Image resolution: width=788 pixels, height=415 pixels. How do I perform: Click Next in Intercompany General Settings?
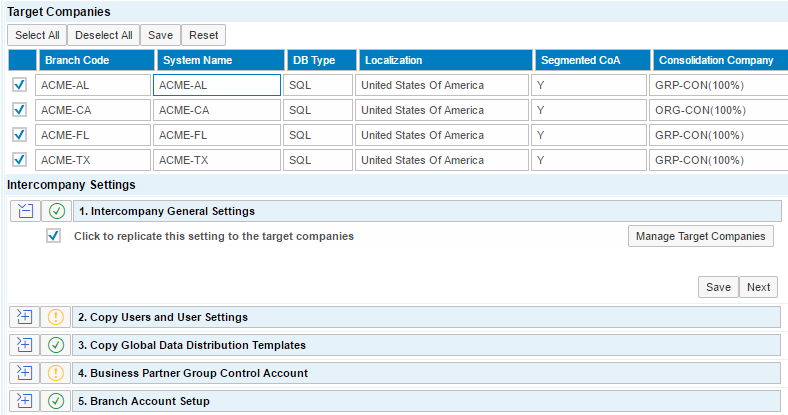pos(758,287)
